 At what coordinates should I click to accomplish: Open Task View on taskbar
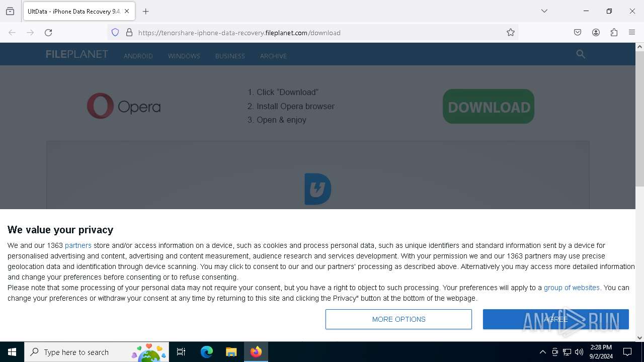181,352
